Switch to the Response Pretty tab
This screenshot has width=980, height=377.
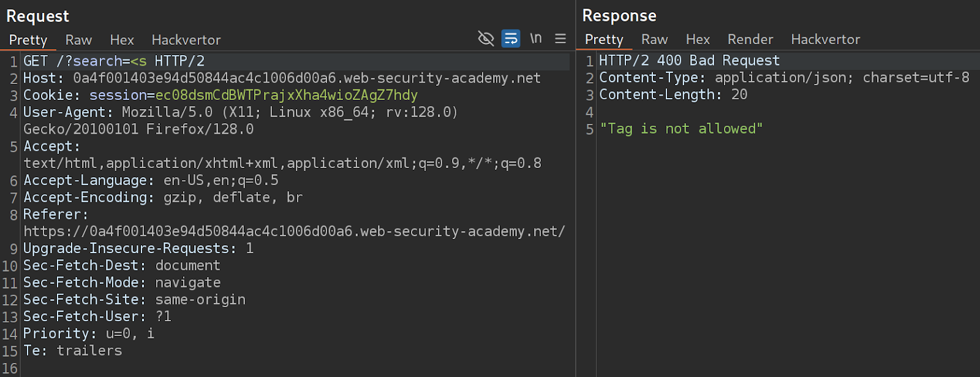604,39
